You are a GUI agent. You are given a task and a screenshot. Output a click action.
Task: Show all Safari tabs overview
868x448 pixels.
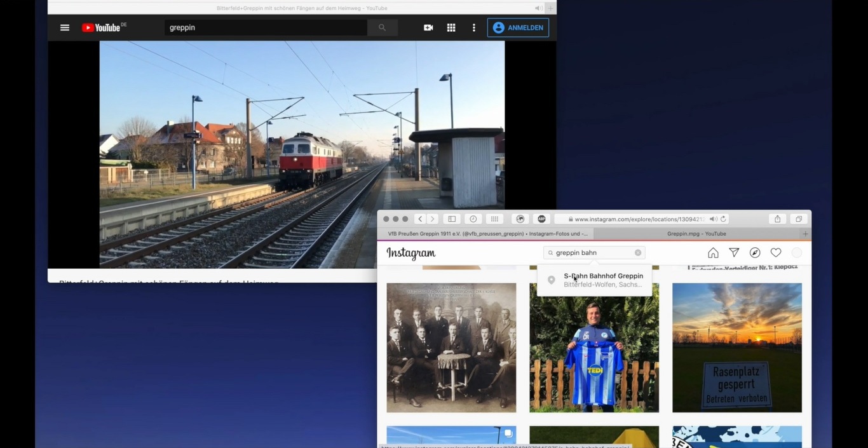click(799, 219)
